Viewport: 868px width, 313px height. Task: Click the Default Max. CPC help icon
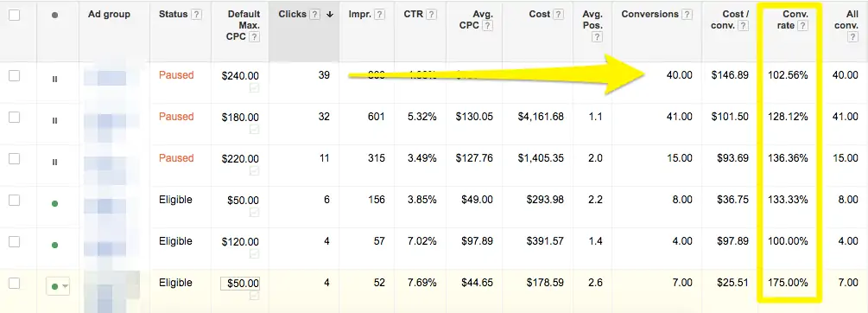pos(254,37)
